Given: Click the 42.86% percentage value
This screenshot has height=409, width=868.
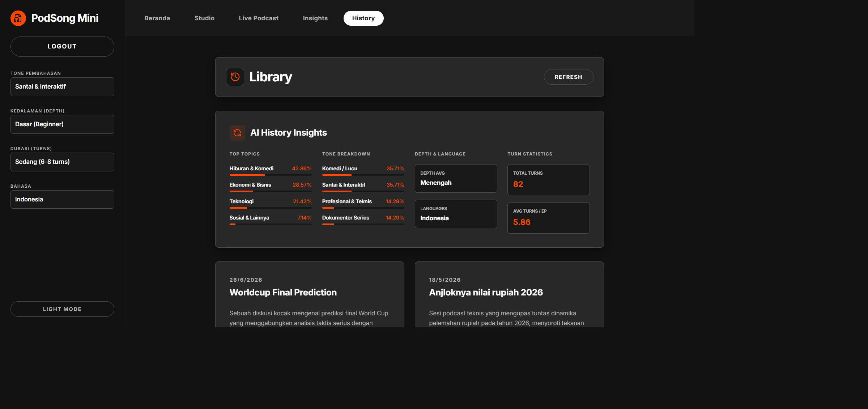Looking at the screenshot, I should tap(302, 169).
